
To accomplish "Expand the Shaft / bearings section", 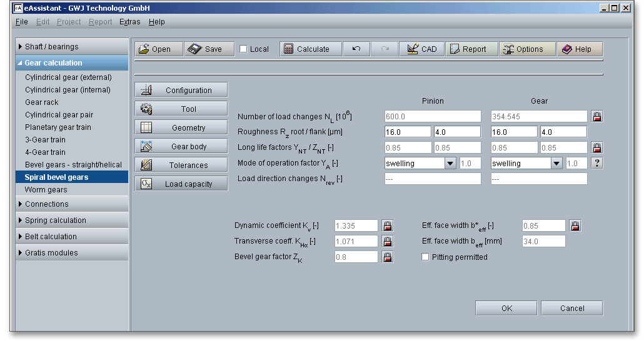I will click(72, 47).
